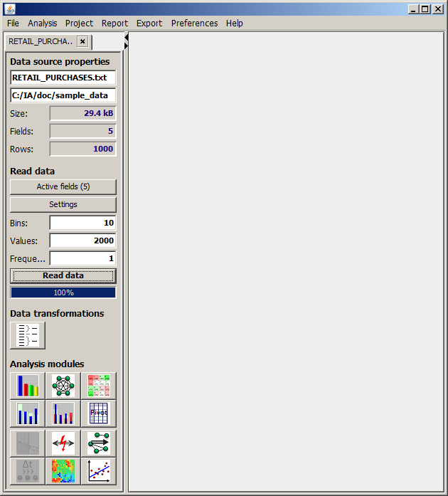
Task: Maximize the application window
Action: [425, 9]
